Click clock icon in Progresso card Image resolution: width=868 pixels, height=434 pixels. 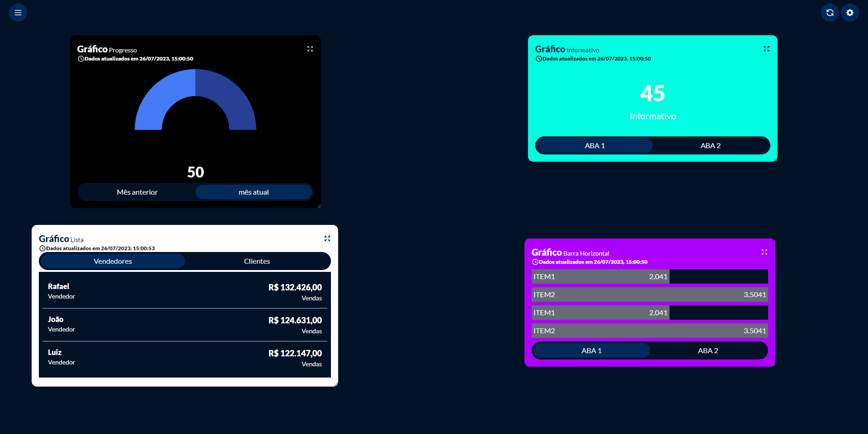pos(81,59)
